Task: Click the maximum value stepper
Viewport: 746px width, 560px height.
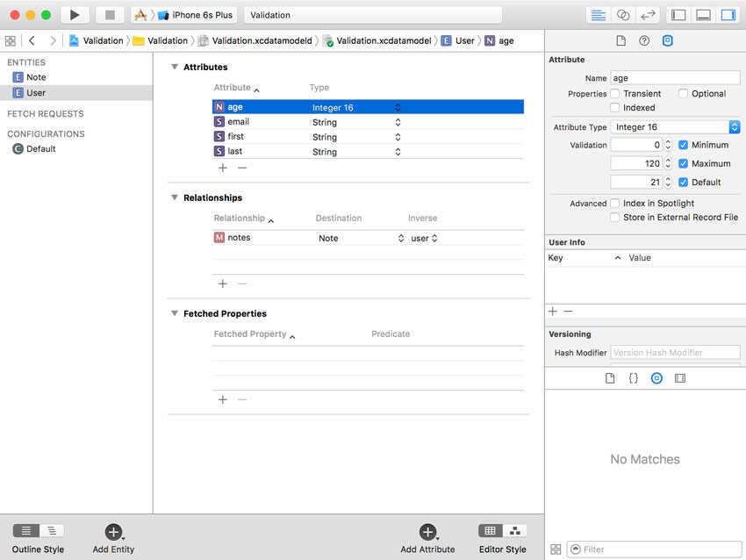Action: click(668, 163)
